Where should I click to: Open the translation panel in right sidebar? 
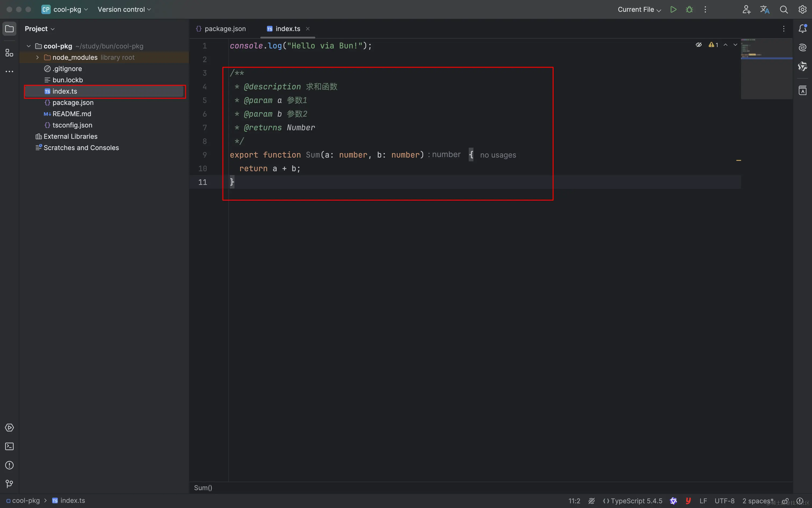click(x=803, y=90)
